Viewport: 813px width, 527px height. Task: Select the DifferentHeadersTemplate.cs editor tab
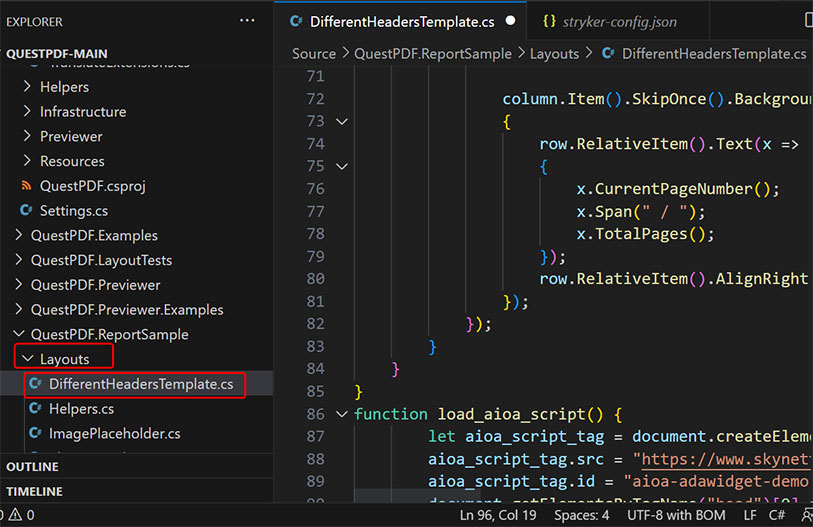tap(401, 21)
